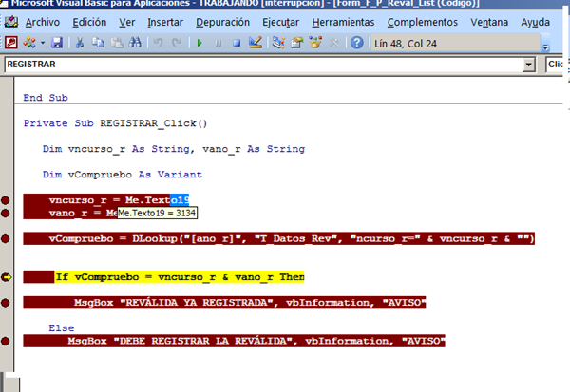Save the project with the floppy icon

click(x=57, y=43)
